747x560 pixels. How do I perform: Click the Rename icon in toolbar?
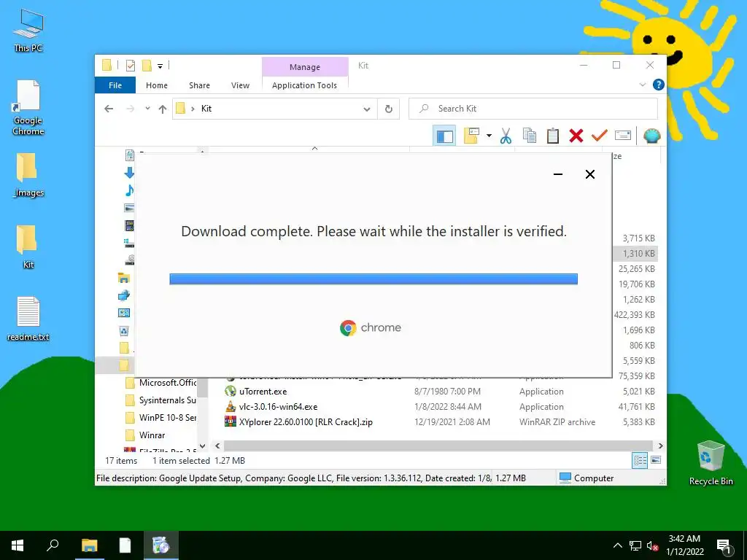pyautogui.click(x=623, y=136)
